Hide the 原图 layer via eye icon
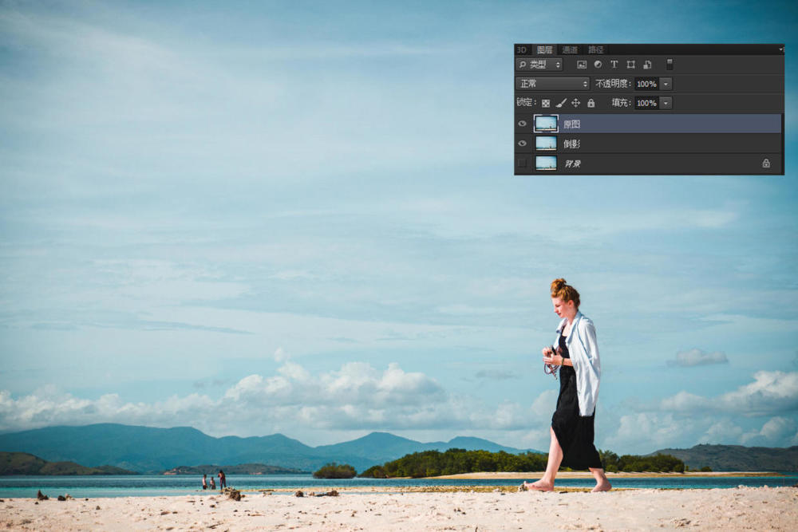798x532 pixels. (x=522, y=124)
